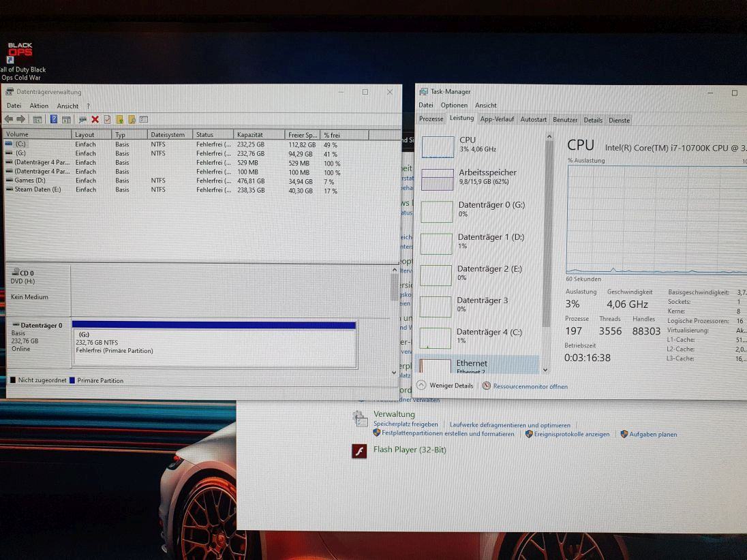747x560 pixels.
Task: Click the Back arrow in Datenträgerverwaltung toolbar
Action: [x=9, y=119]
